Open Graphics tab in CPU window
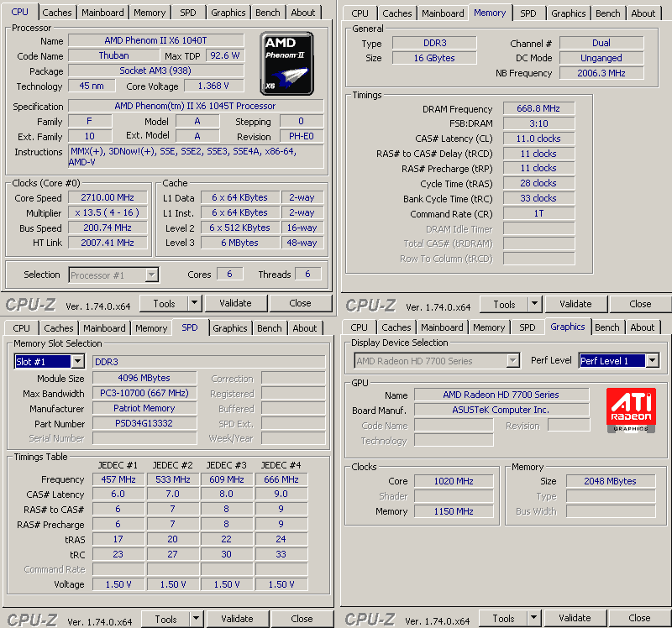Image resolution: width=672 pixels, height=628 pixels. (228, 13)
